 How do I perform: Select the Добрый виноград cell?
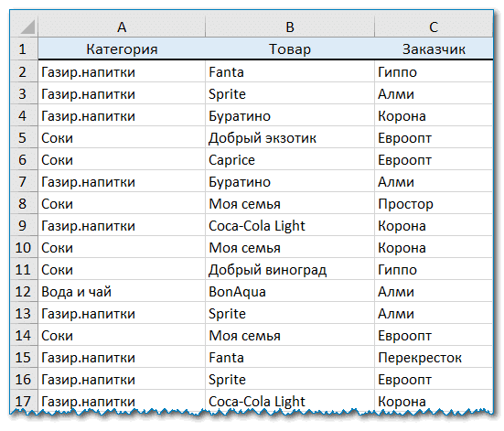(290, 269)
